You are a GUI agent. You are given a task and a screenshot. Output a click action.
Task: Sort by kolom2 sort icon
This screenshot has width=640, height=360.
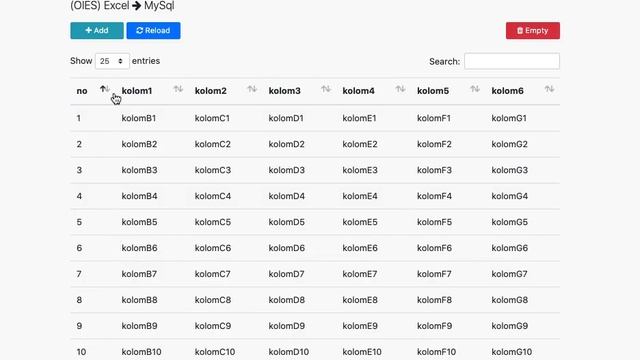[252, 89]
